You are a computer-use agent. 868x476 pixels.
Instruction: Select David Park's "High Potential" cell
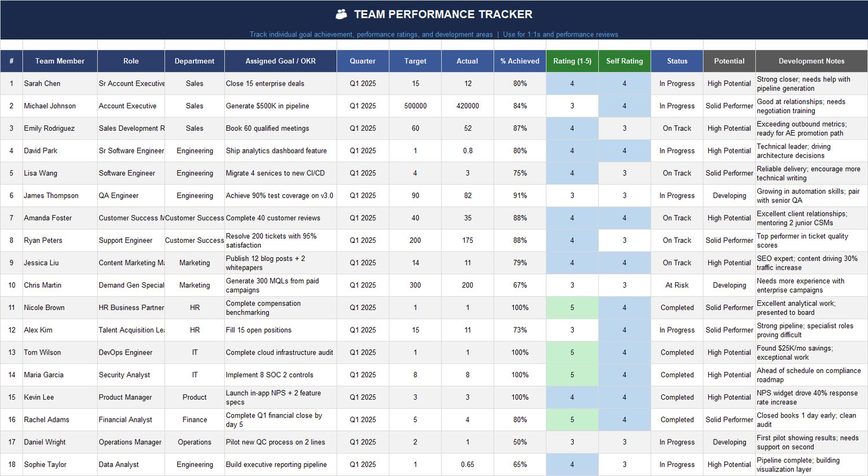[729, 150]
